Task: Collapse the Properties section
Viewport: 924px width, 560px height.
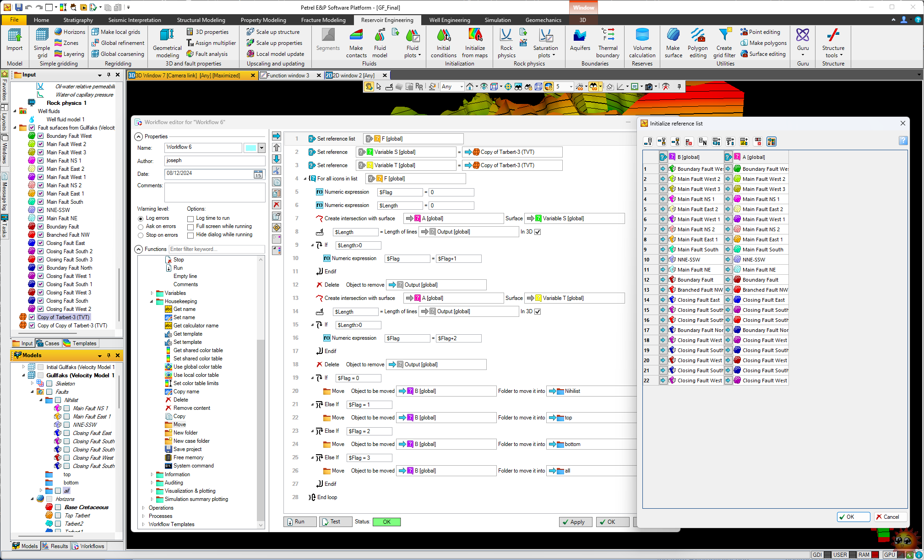Action: (x=139, y=137)
